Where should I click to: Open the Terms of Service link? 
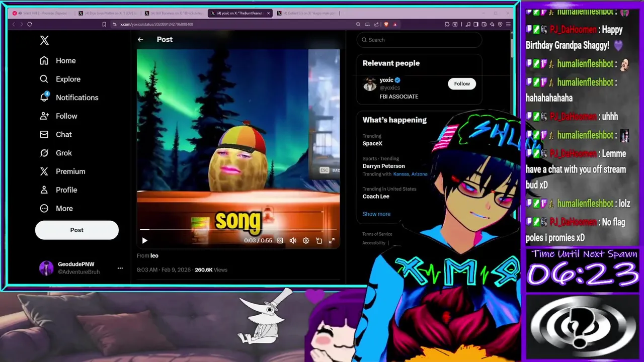pos(377,234)
